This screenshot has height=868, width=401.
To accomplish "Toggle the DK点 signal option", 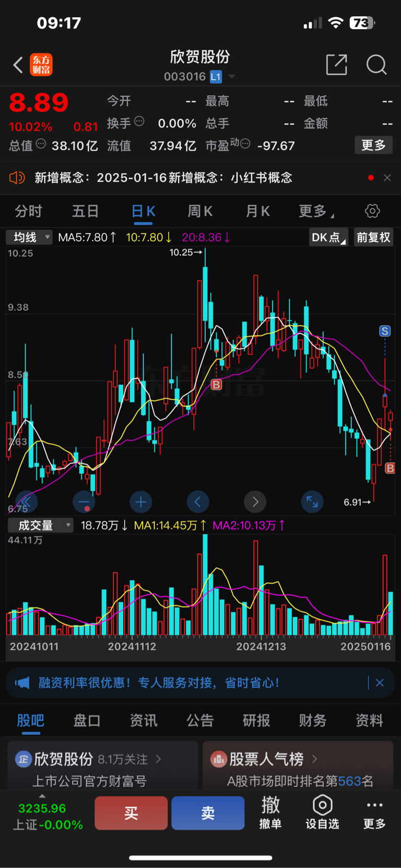I will (328, 237).
